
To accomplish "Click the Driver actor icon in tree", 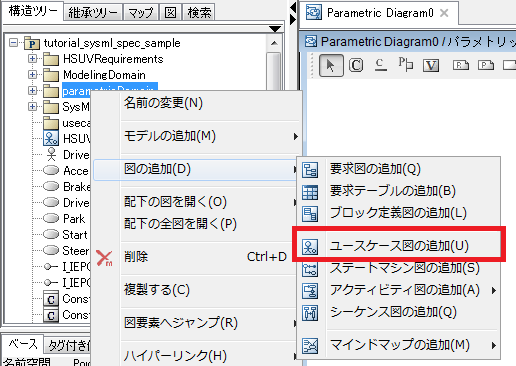I will coord(51,154).
